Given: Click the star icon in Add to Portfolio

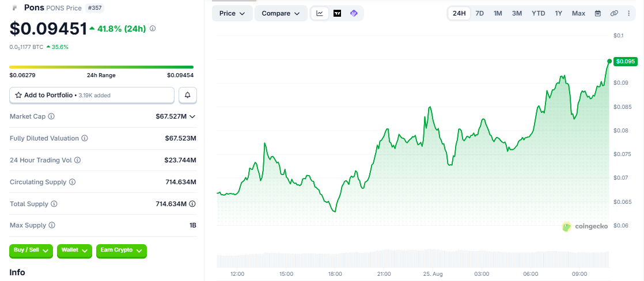Looking at the screenshot, I should coord(18,95).
